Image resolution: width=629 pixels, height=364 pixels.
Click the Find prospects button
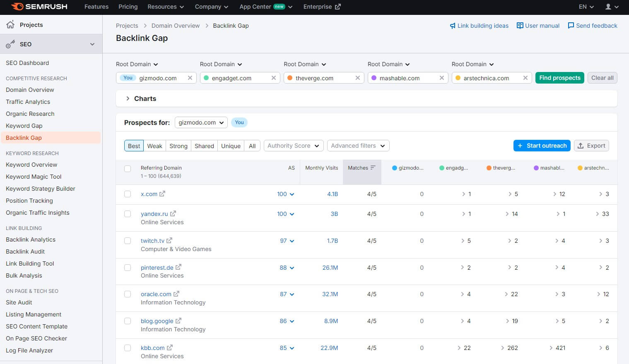coord(560,78)
